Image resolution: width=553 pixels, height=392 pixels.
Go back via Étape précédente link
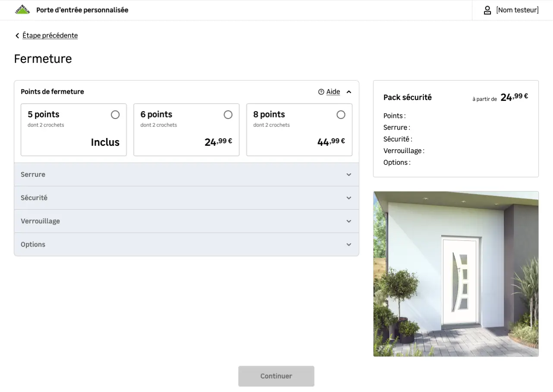coord(50,35)
